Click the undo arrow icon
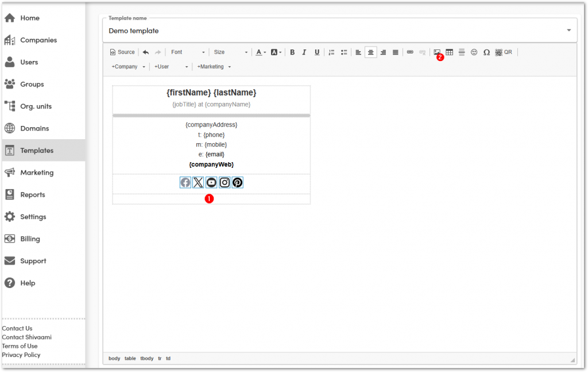Viewport: 588px width, 372px height. [x=146, y=52]
